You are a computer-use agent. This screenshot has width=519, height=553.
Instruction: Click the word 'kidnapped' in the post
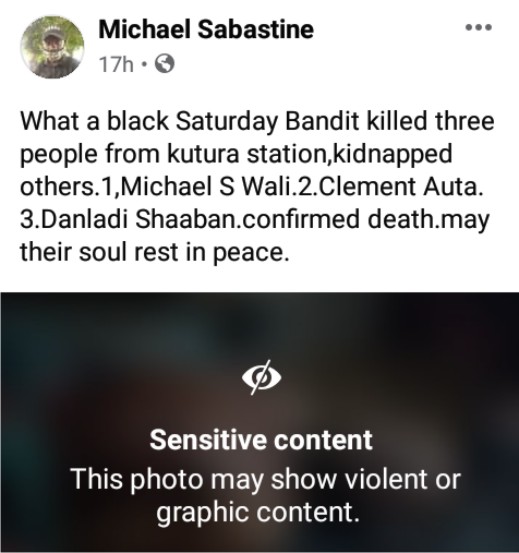click(x=392, y=155)
